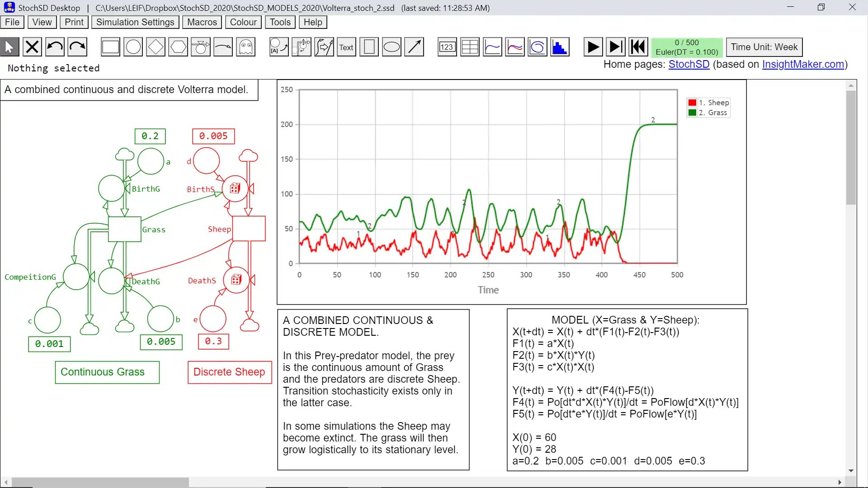The image size is (868, 488).
Task: Open the View menu
Action: (x=41, y=22)
